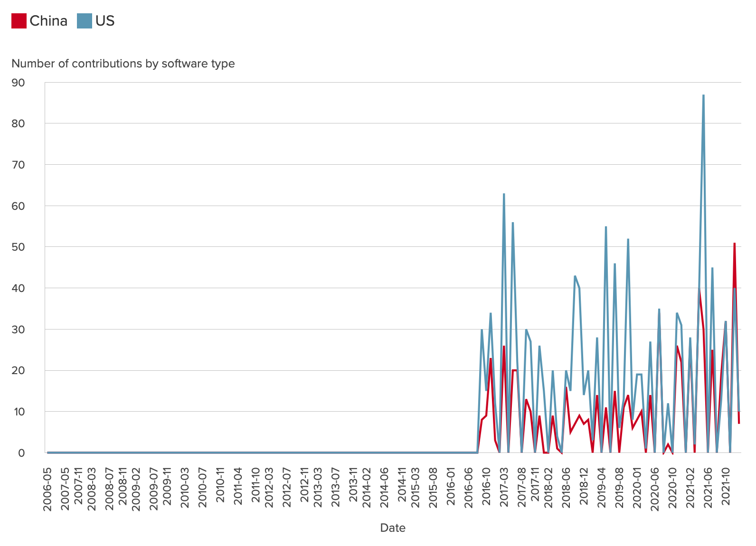This screenshot has width=756, height=546.
Task: Click the US peak at 87 contributions
Action: (703, 95)
